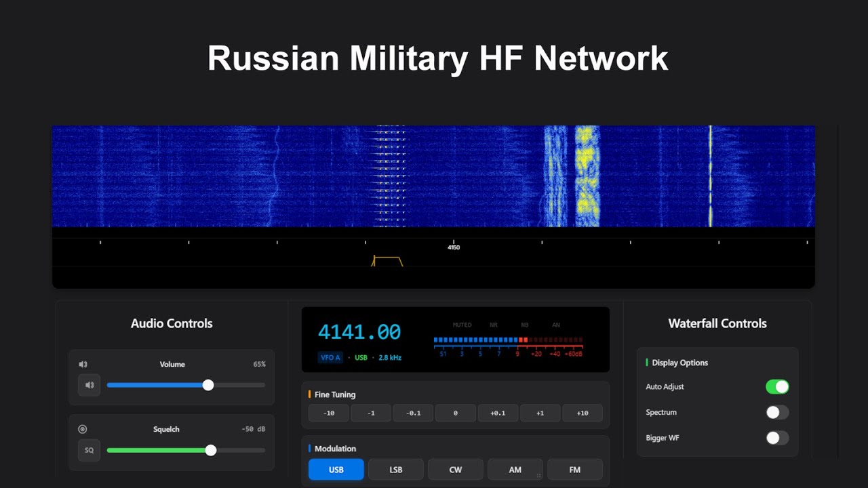Viewport: 868px width, 488px height.
Task: Click the Waterfall Controls heading
Action: [x=717, y=323]
